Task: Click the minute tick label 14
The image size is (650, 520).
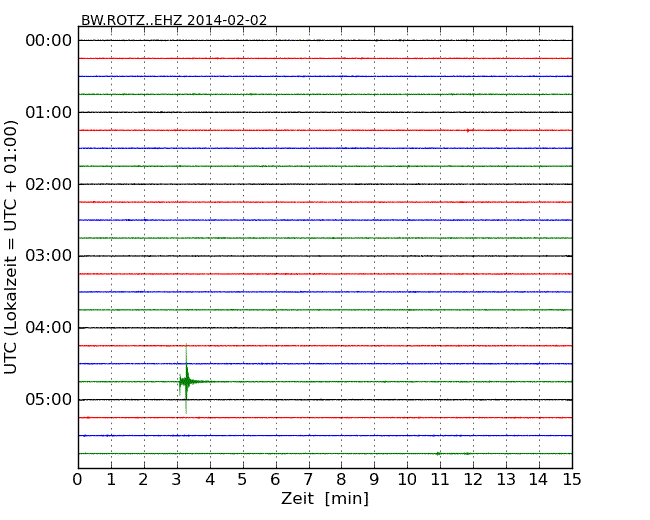Action: point(538,480)
